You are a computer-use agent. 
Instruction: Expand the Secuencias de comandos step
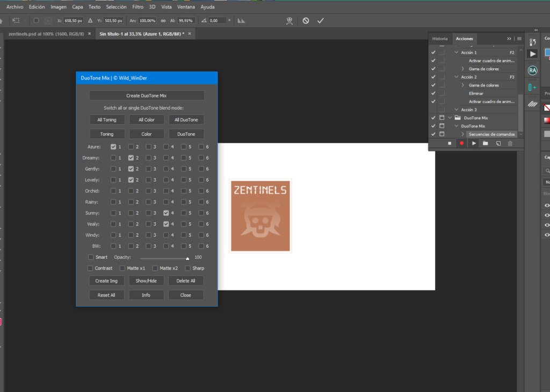(462, 134)
